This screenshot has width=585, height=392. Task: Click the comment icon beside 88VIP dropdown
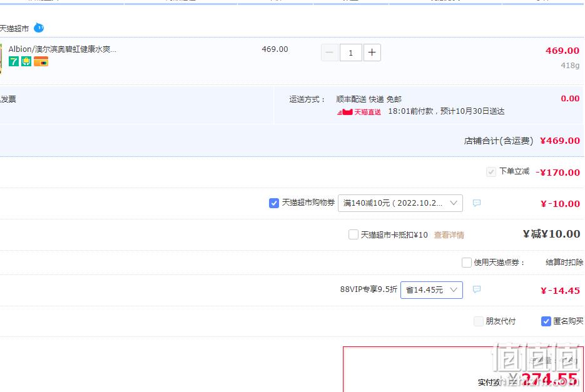(x=476, y=289)
